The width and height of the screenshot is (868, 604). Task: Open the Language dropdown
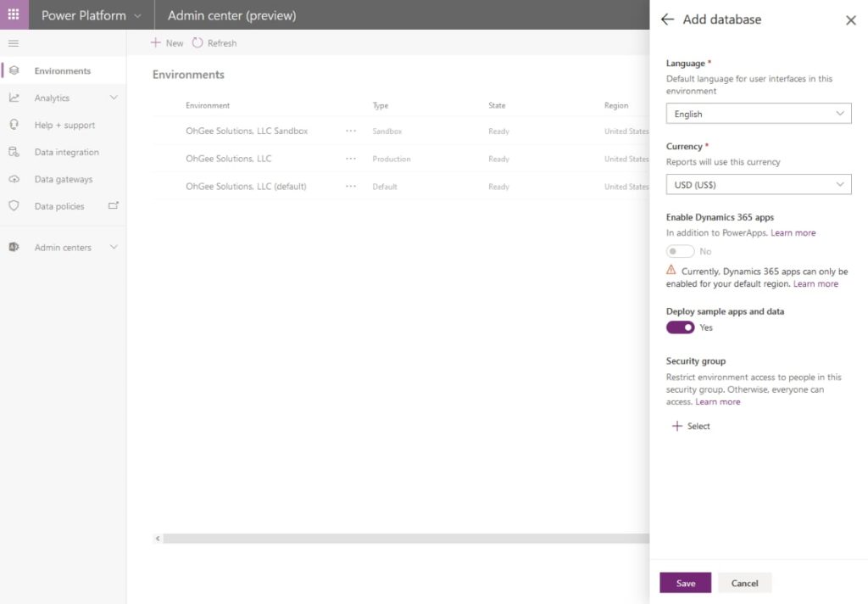tap(758, 113)
